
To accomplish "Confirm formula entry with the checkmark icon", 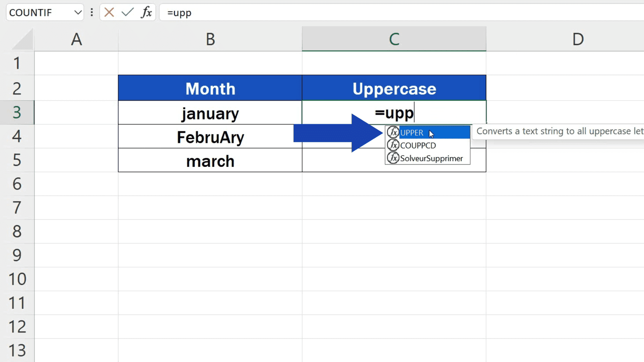I will point(127,12).
